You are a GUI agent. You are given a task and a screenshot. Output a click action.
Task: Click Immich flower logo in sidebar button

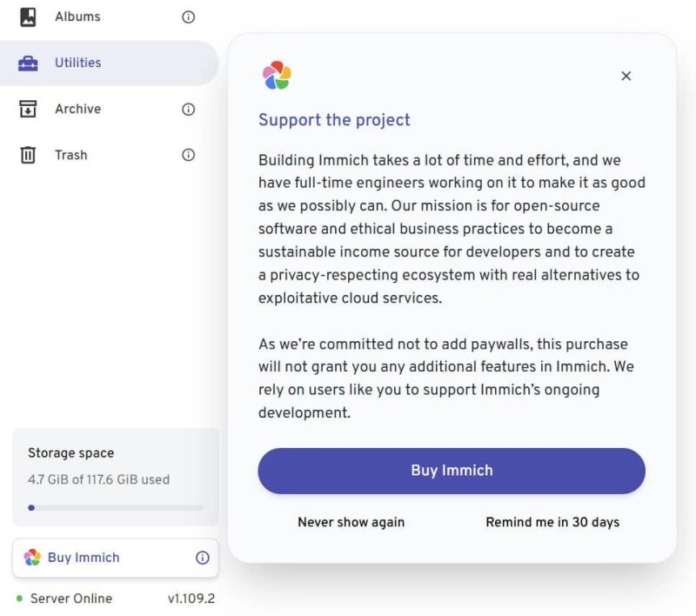[x=32, y=558]
